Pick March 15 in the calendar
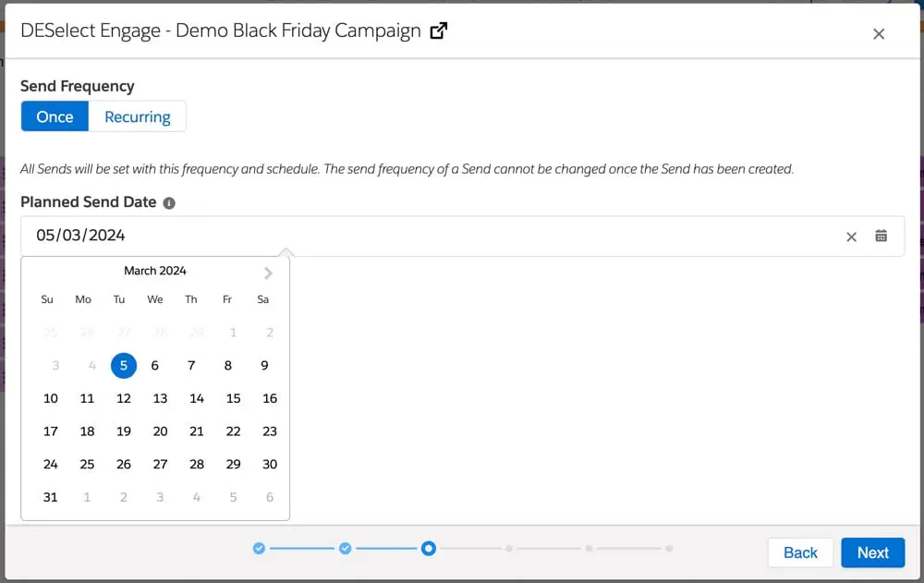This screenshot has width=924, height=583. click(233, 398)
